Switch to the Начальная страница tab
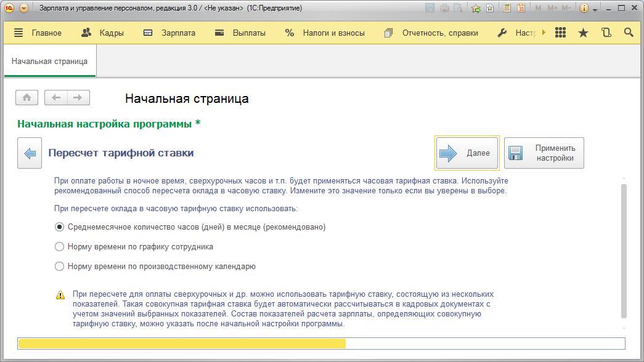Viewport: 644px width, 362px height. coord(49,62)
